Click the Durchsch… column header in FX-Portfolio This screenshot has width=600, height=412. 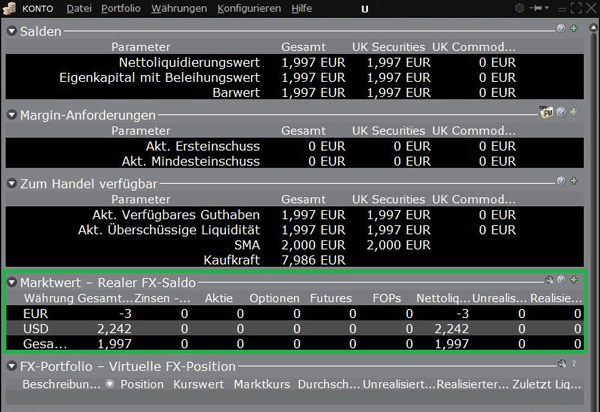[329, 384]
